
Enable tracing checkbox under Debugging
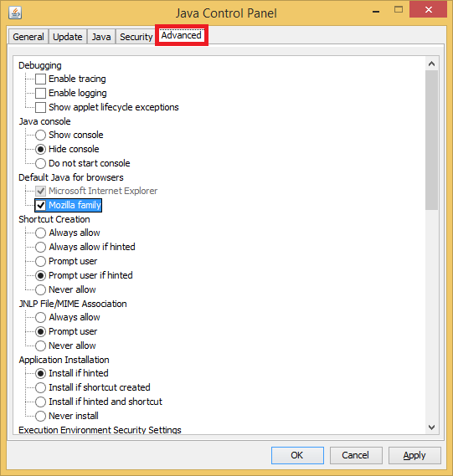(x=40, y=79)
